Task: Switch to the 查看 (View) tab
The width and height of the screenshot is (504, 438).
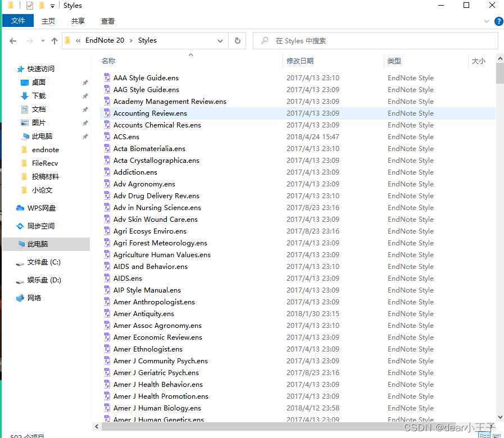Action: [108, 21]
